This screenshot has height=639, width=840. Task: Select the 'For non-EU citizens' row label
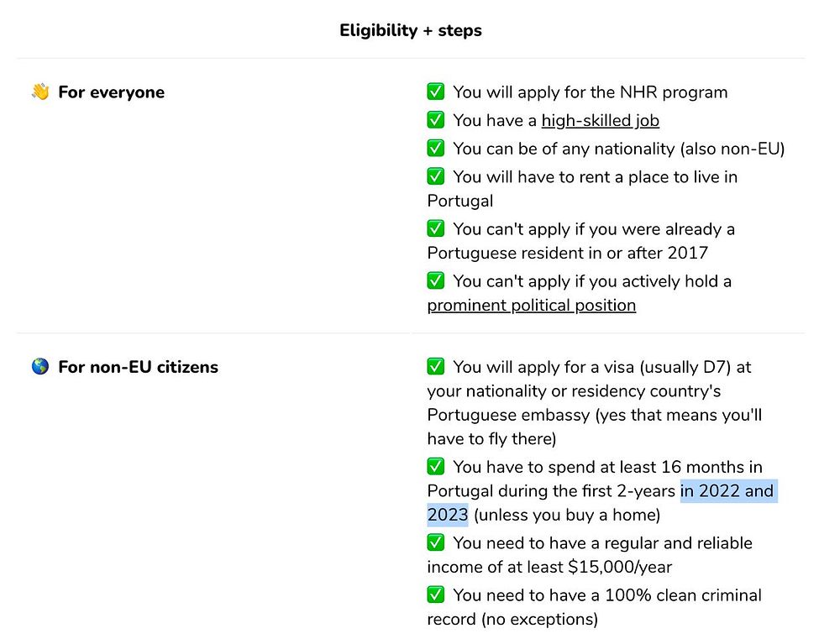tap(138, 367)
